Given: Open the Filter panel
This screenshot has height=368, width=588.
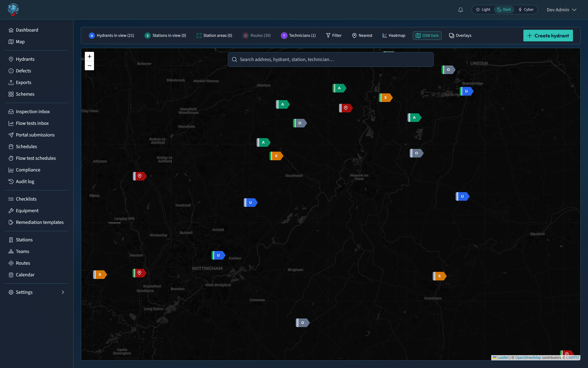Looking at the screenshot, I should pos(334,36).
